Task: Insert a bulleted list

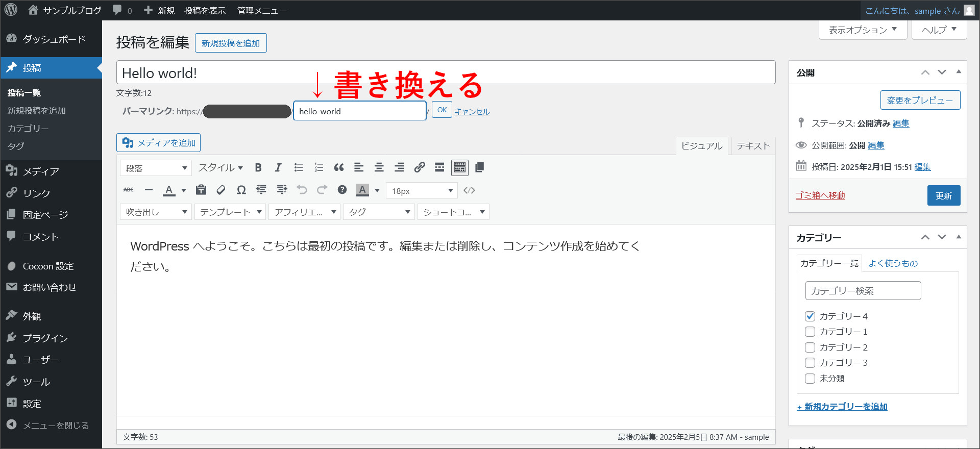Action: point(299,168)
